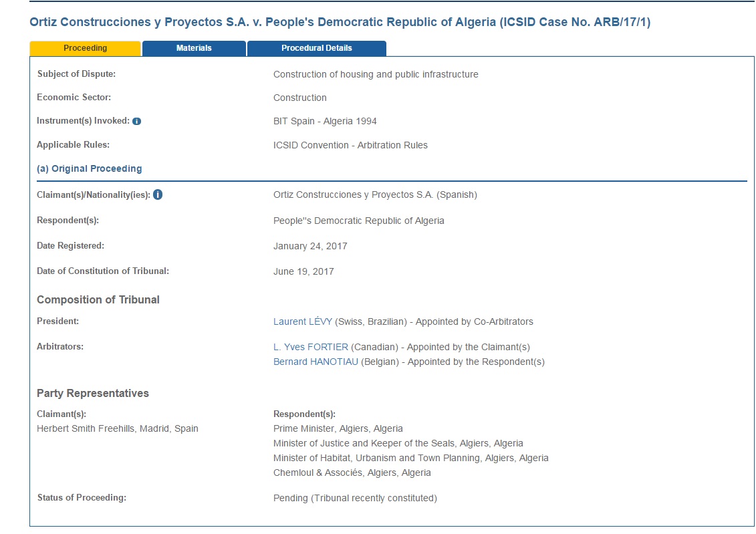
Task: Click the ICSID Convention - Arbitration Rules text
Action: click(350, 145)
